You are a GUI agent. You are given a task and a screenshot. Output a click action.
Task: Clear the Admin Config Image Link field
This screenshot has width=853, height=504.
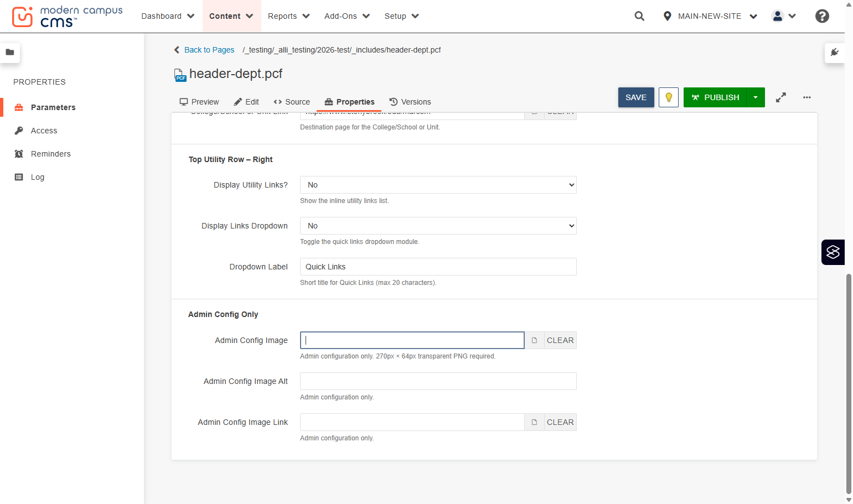560,422
